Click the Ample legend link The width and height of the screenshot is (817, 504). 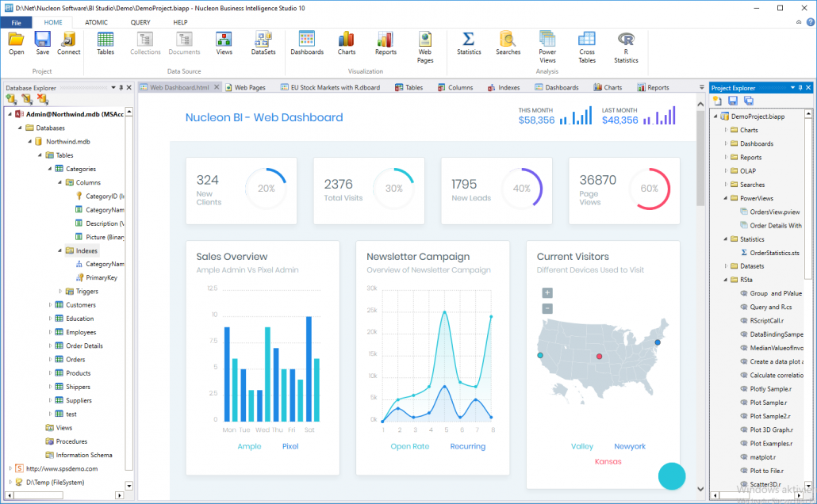tap(250, 446)
